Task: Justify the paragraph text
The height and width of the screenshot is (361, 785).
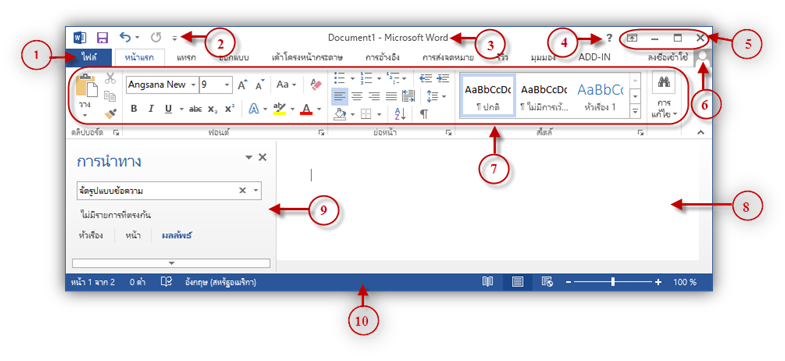Action: click(x=391, y=96)
